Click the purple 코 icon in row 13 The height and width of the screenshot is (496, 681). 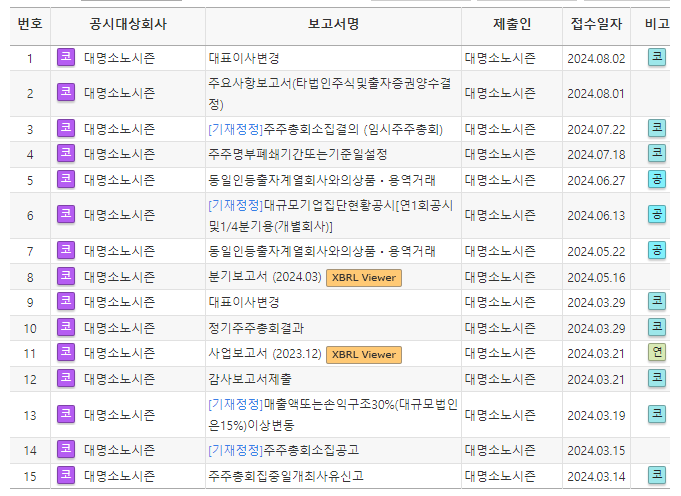click(66, 414)
